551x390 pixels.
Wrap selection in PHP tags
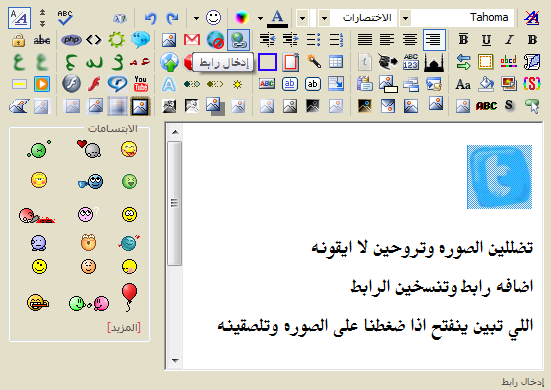tap(71, 40)
